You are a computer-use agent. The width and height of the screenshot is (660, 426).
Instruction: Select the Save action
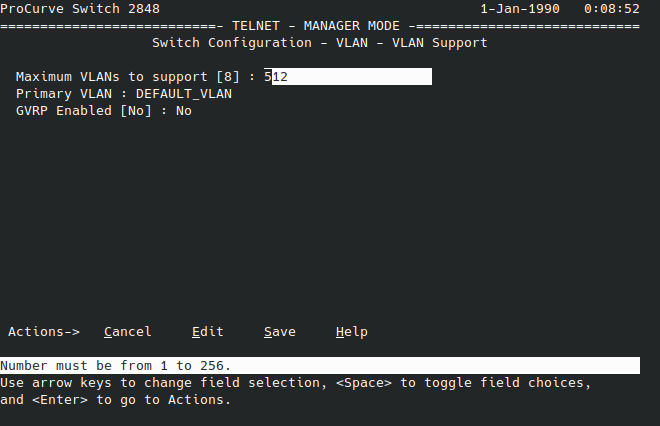click(279, 332)
